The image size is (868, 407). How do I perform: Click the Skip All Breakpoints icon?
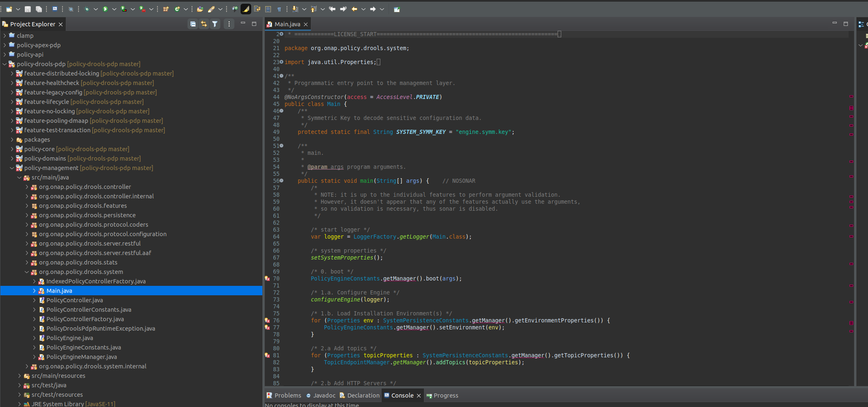pyautogui.click(x=71, y=9)
